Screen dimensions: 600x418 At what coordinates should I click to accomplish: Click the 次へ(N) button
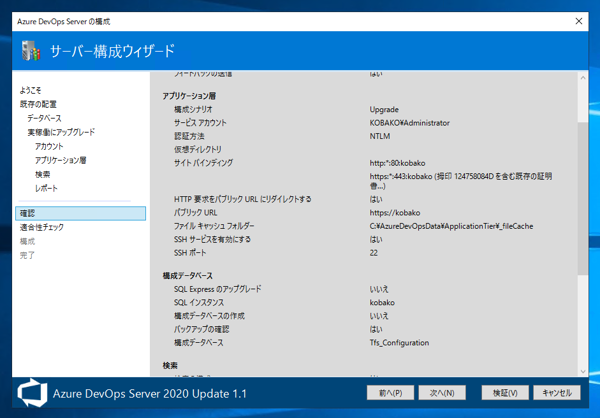(442, 393)
